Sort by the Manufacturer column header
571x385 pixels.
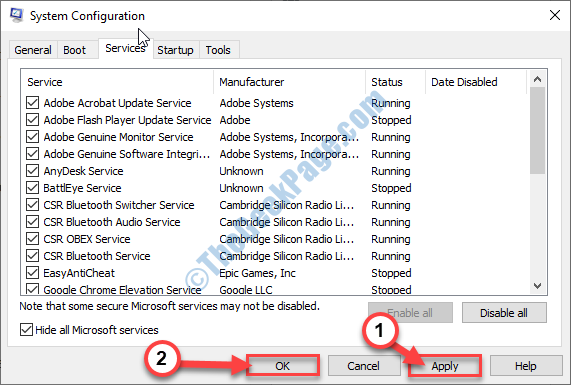pos(290,82)
